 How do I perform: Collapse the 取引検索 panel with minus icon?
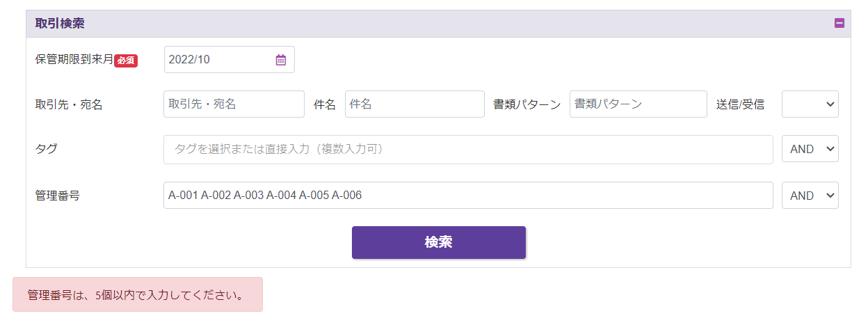(839, 23)
